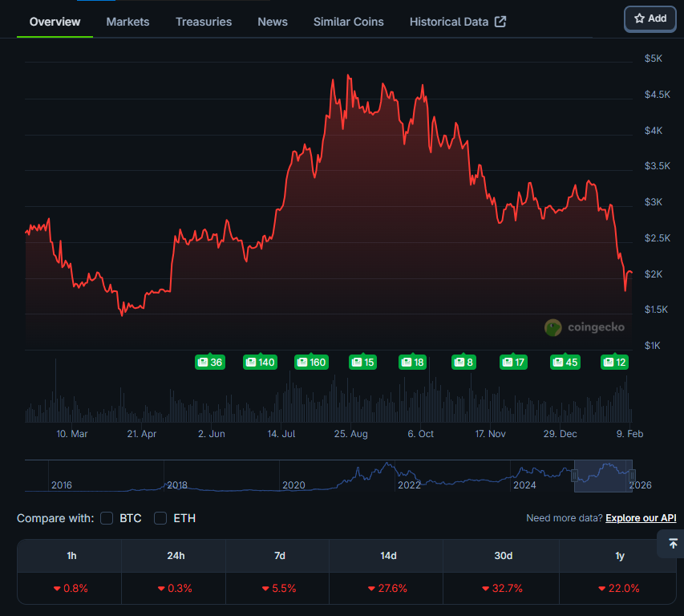Click the 22.0% one-year change value
Screen dimensions: 684x616
click(x=619, y=589)
